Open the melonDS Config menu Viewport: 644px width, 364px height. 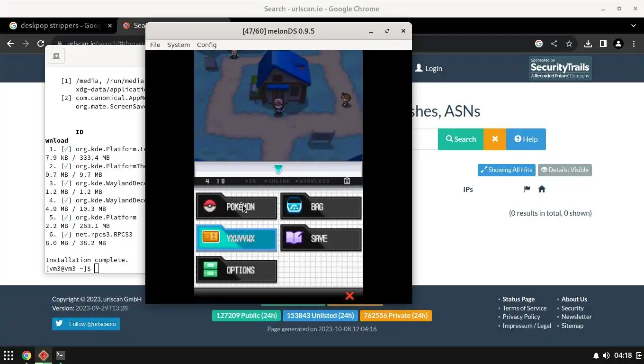tap(206, 45)
